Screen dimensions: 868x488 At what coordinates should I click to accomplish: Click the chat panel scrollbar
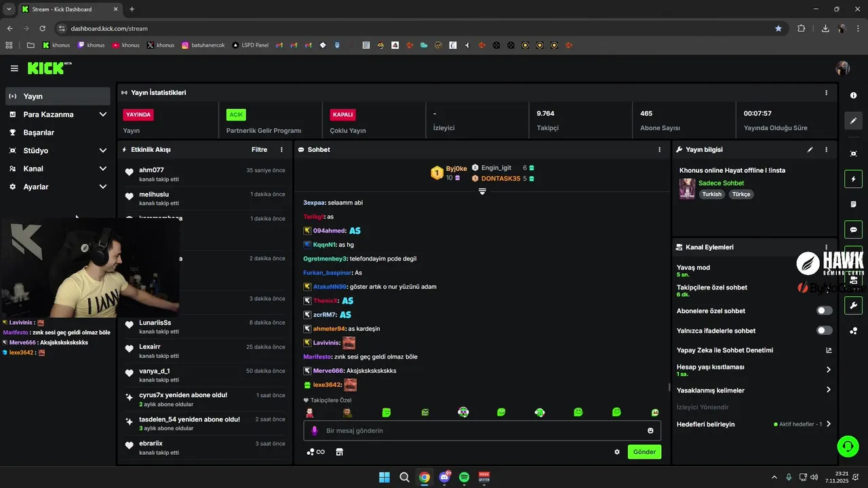pos(669,387)
